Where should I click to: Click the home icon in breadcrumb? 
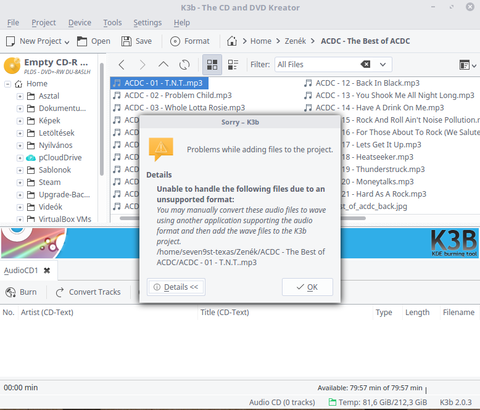[232, 41]
